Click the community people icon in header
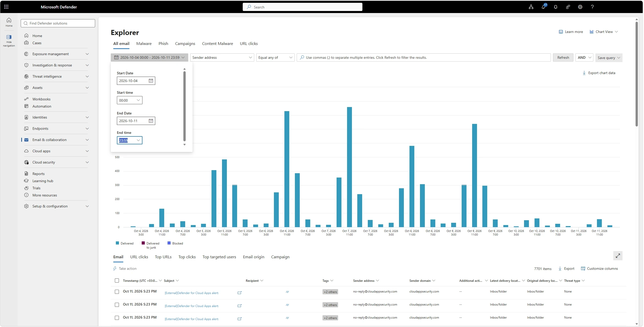This screenshot has width=644, height=327. [568, 7]
